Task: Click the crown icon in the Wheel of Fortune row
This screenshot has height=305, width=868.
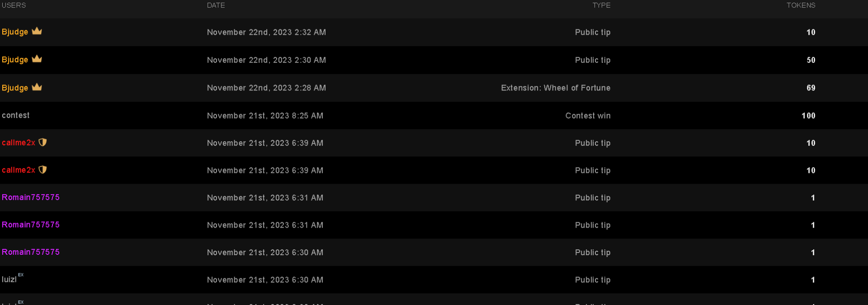Action: [37, 87]
